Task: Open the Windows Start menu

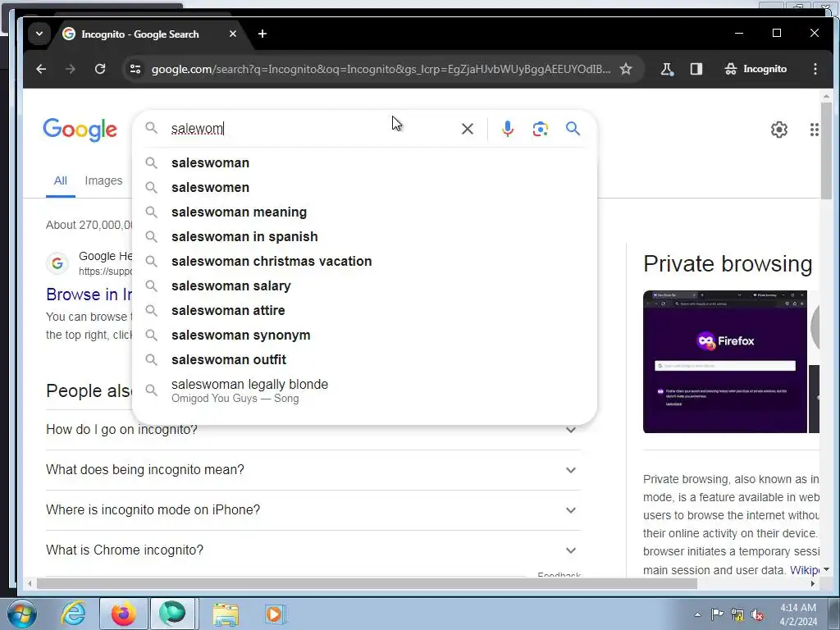Action: [21, 614]
